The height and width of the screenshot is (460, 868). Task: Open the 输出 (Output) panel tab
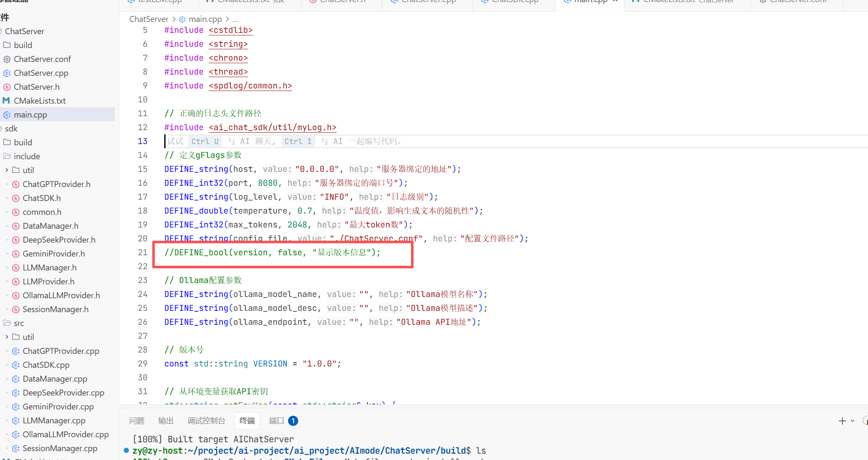(x=166, y=421)
